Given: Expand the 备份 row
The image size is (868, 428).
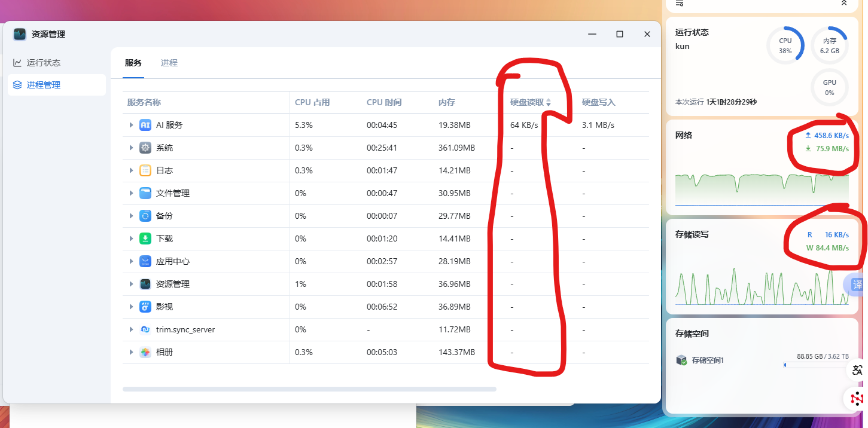Looking at the screenshot, I should (131, 216).
